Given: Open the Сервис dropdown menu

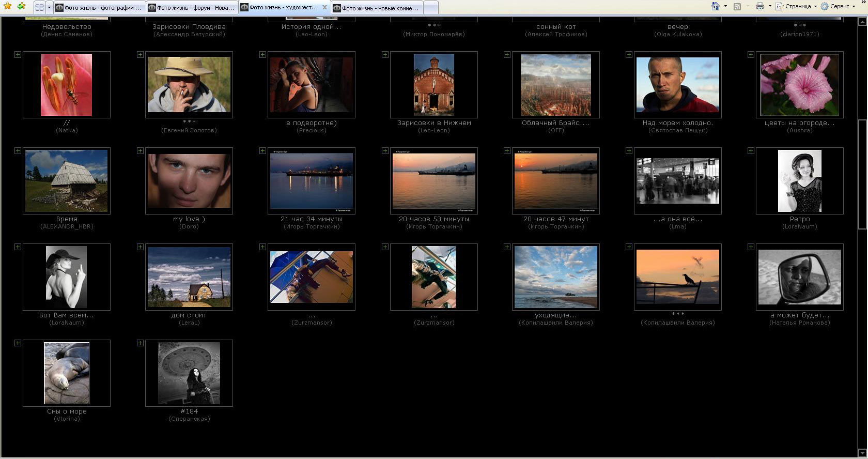Looking at the screenshot, I should (839, 6).
